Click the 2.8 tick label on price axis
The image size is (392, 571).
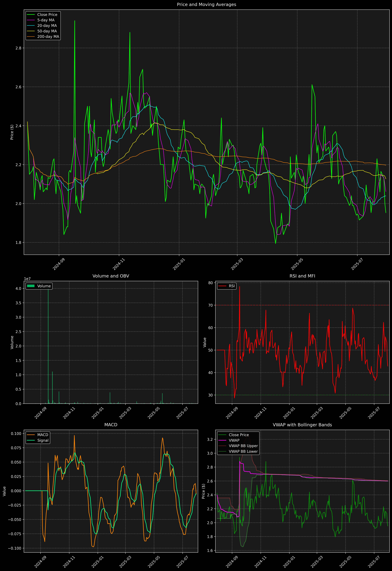click(x=18, y=48)
